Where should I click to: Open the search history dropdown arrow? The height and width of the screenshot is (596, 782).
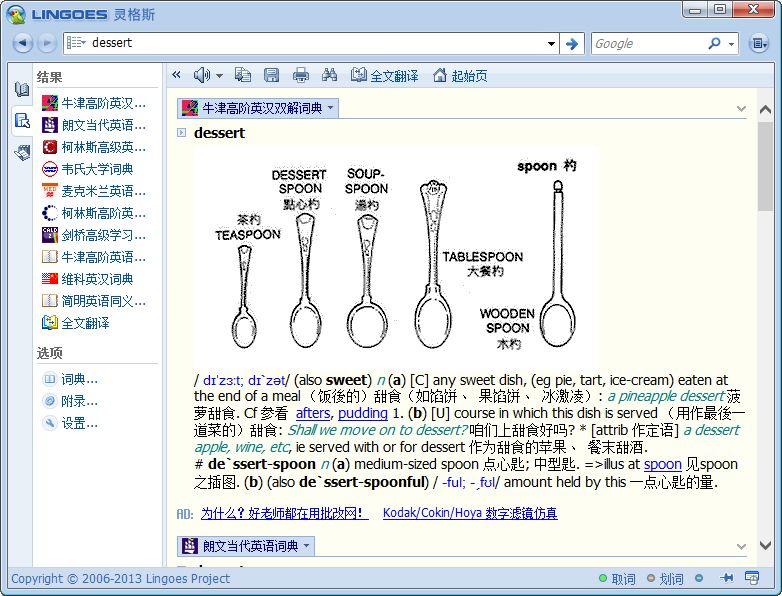click(551, 44)
